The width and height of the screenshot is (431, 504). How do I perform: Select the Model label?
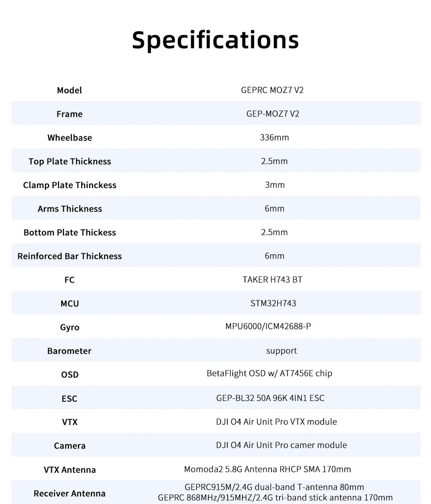(69, 90)
